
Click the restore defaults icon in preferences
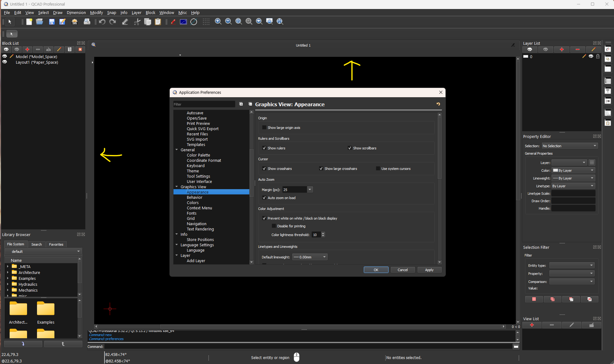coord(438,104)
